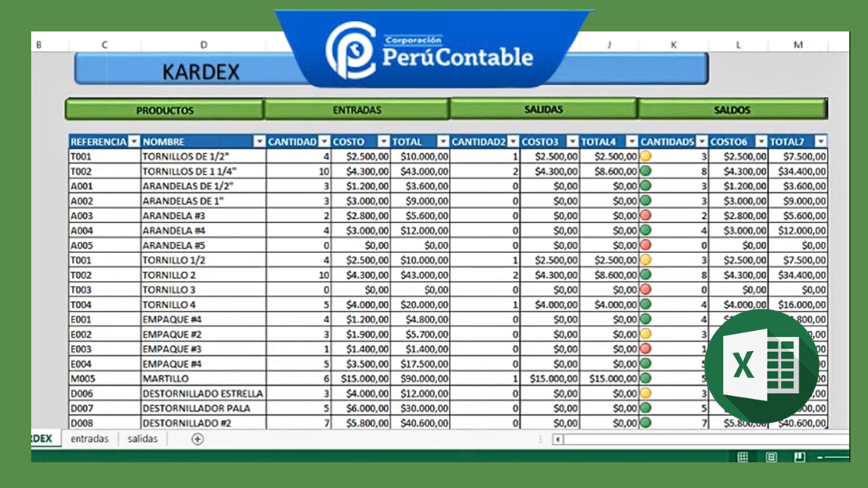Click the yellow indicator for TORNILLOS DE 1/2"

tap(645, 156)
